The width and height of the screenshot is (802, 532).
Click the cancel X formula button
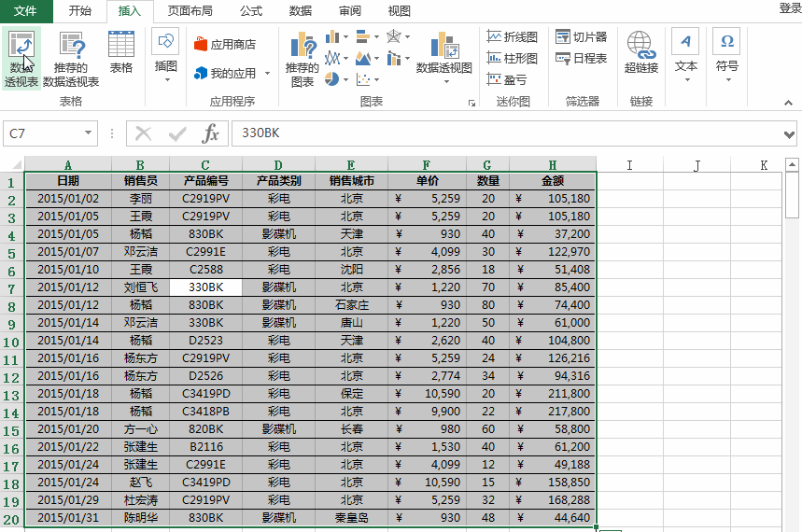(x=143, y=134)
